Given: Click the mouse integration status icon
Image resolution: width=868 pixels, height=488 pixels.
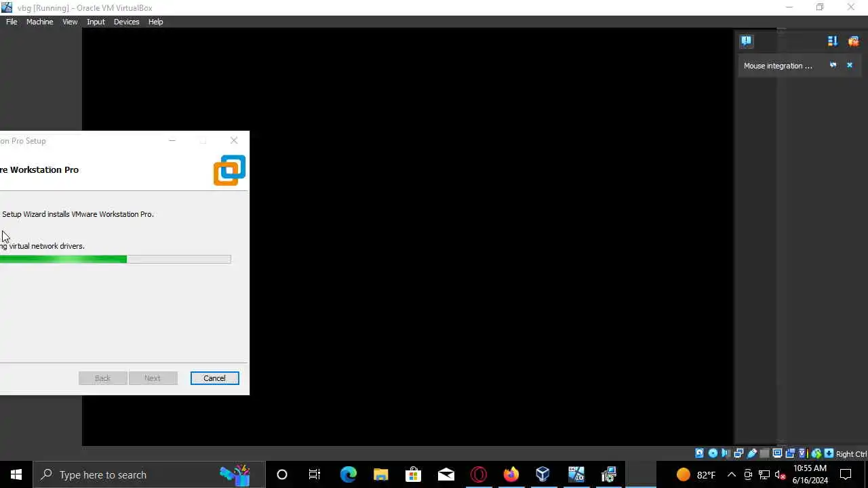Looking at the screenshot, I should (816, 453).
